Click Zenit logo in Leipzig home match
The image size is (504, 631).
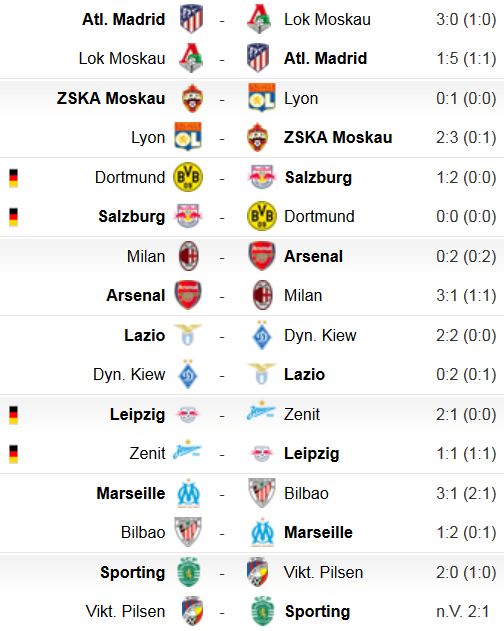pyautogui.click(x=261, y=411)
